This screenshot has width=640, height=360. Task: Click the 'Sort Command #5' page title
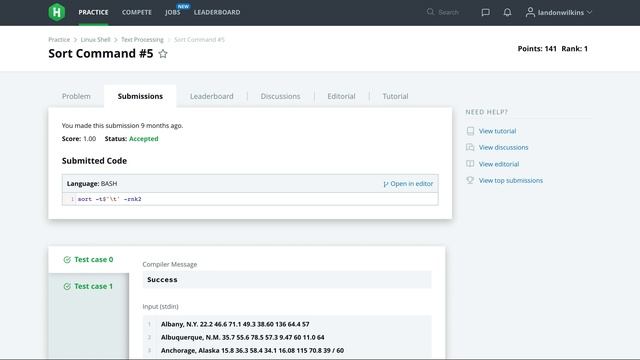click(x=101, y=53)
